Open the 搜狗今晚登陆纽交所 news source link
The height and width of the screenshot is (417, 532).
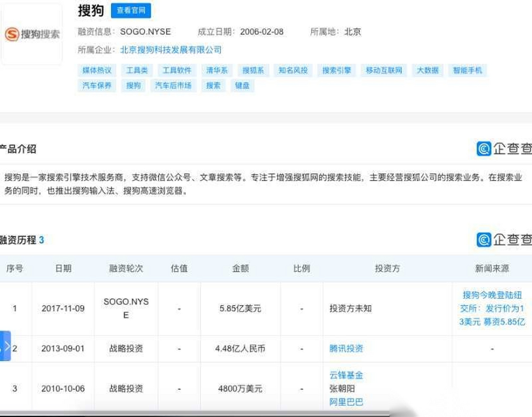click(x=492, y=309)
